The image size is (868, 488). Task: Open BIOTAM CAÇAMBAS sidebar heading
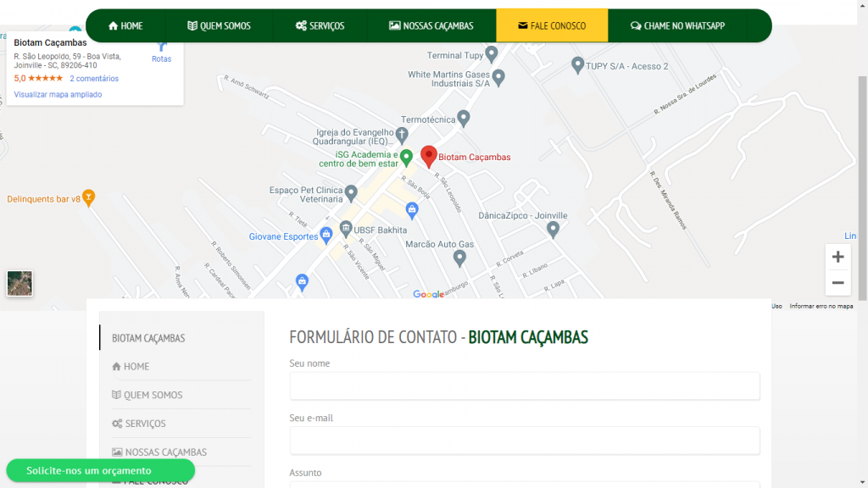148,338
